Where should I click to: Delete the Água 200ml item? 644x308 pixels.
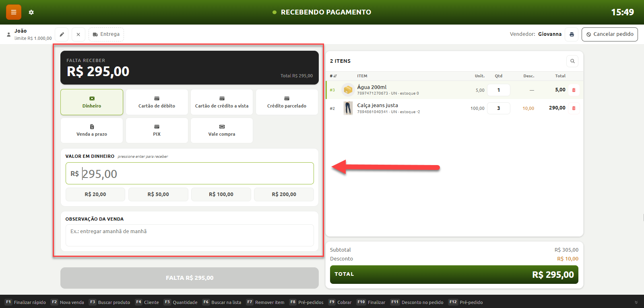[x=574, y=90]
